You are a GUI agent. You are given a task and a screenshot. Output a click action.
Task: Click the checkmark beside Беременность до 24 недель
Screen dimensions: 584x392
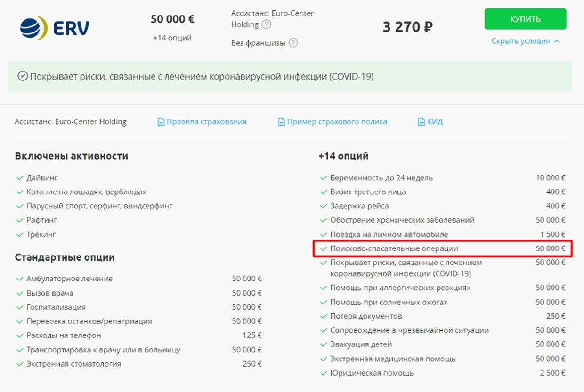323,178
